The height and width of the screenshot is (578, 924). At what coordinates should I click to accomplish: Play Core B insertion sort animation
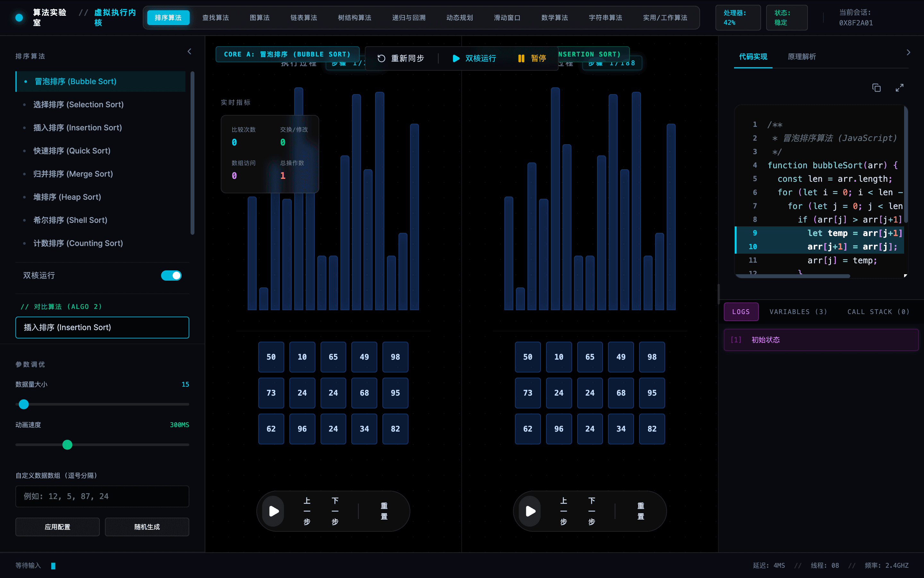coord(530,511)
